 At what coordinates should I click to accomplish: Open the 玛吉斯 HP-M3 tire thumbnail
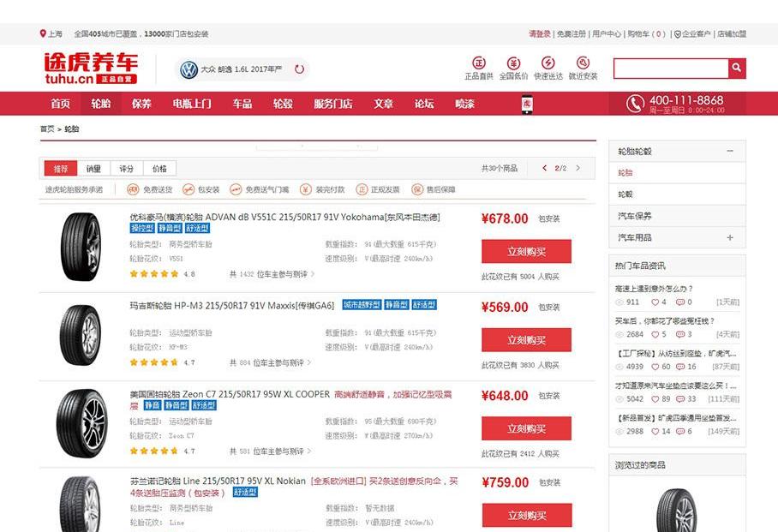(81, 335)
